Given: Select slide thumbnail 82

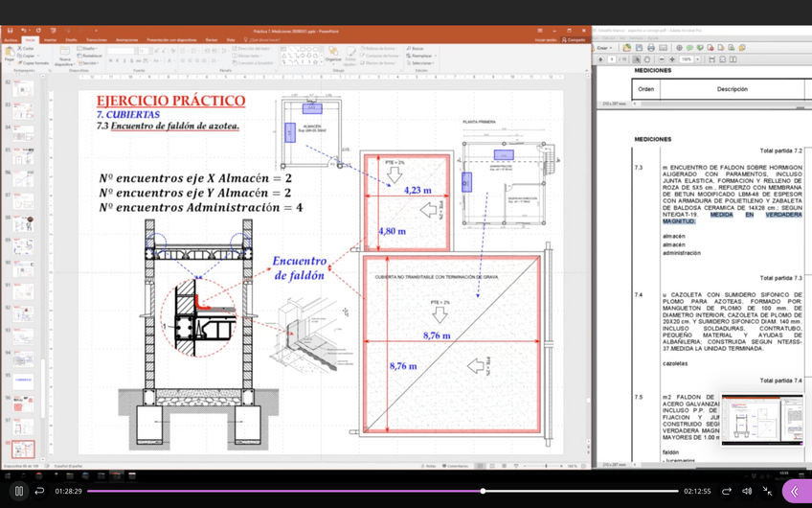Looking at the screenshot, I should [23, 88].
